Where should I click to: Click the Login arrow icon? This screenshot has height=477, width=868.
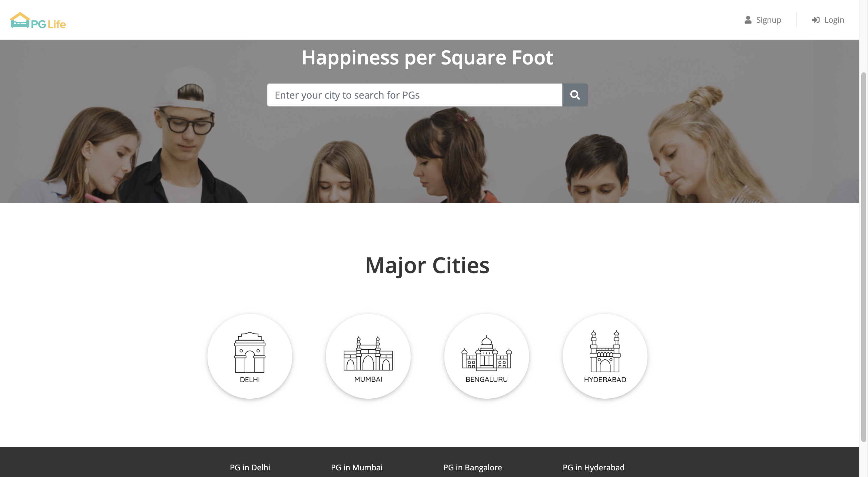click(815, 20)
